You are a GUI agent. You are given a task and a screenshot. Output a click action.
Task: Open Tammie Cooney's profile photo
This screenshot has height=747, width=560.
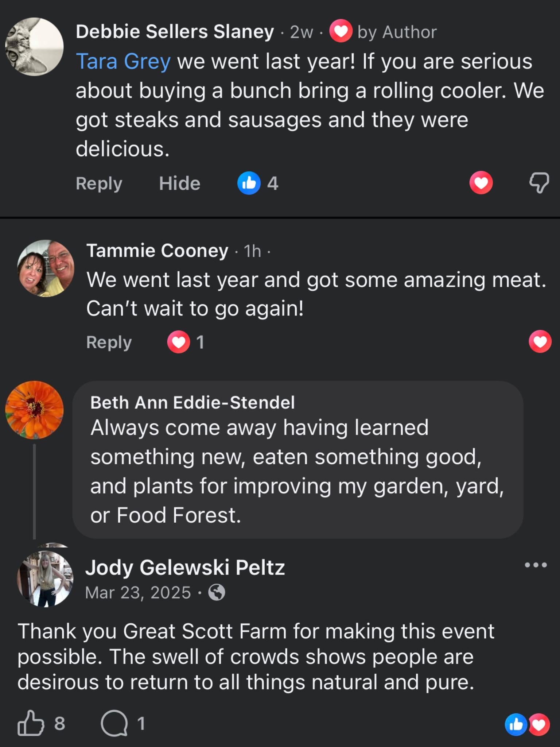46,268
